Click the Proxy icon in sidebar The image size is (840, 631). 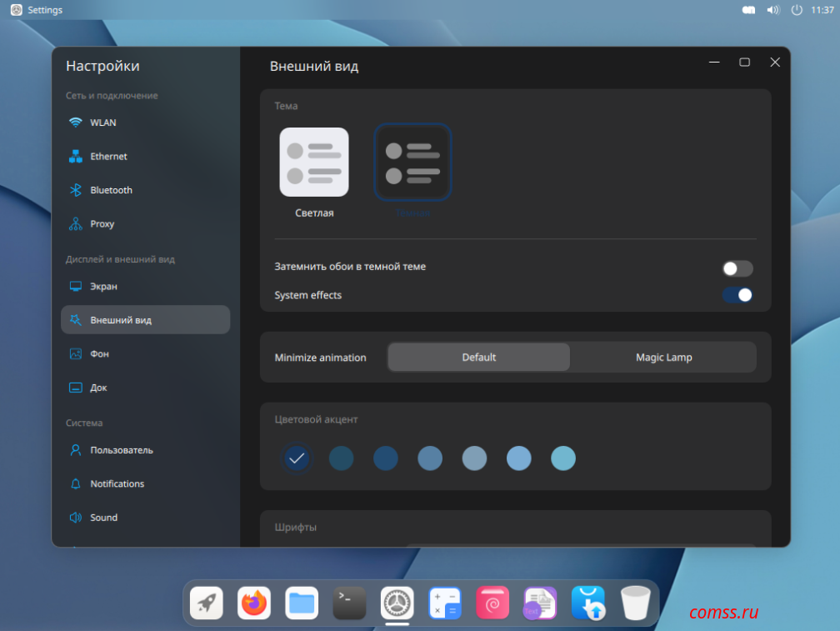(76, 224)
